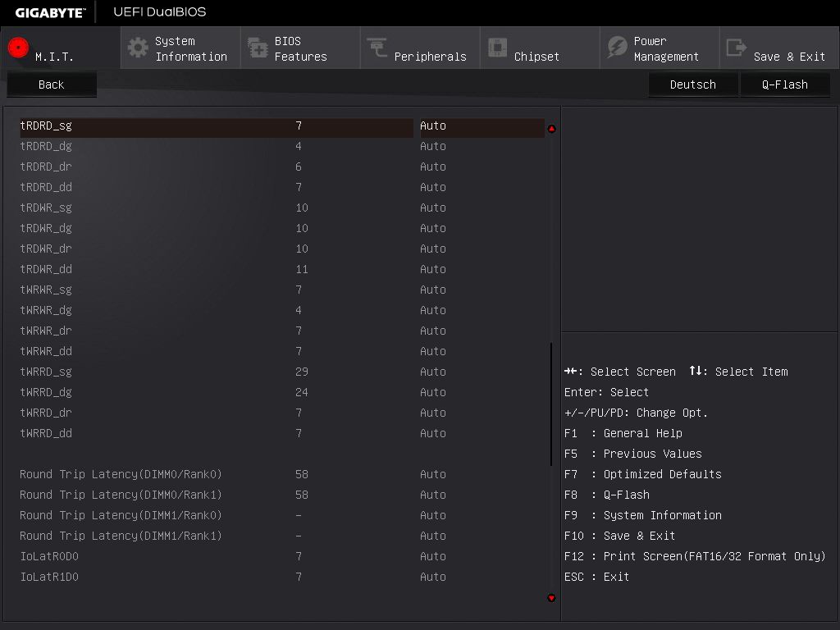Click the F9 System Information help line
840x630 pixels.
(x=643, y=515)
